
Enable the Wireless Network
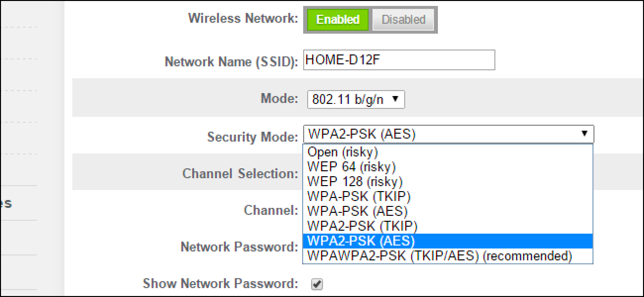337,20
